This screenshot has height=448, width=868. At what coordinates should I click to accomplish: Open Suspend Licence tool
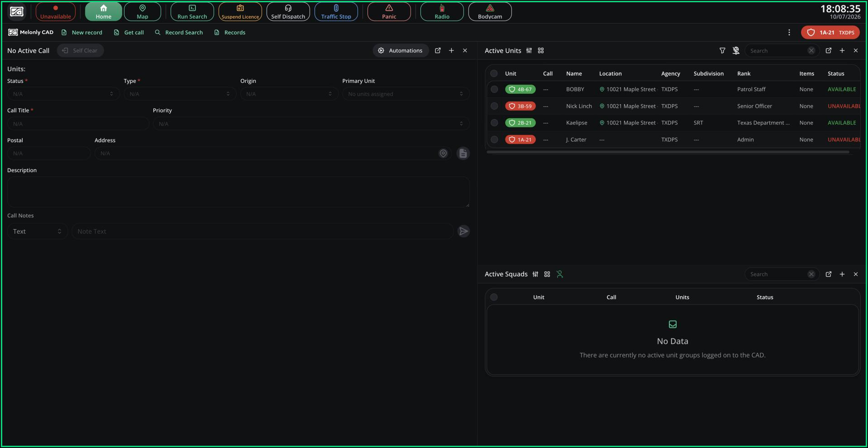tap(240, 12)
